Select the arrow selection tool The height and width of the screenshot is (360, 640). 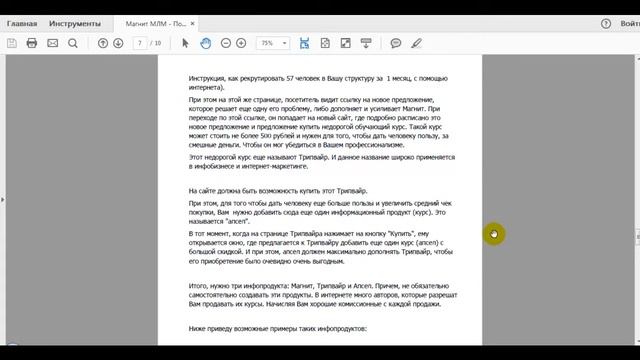185,43
